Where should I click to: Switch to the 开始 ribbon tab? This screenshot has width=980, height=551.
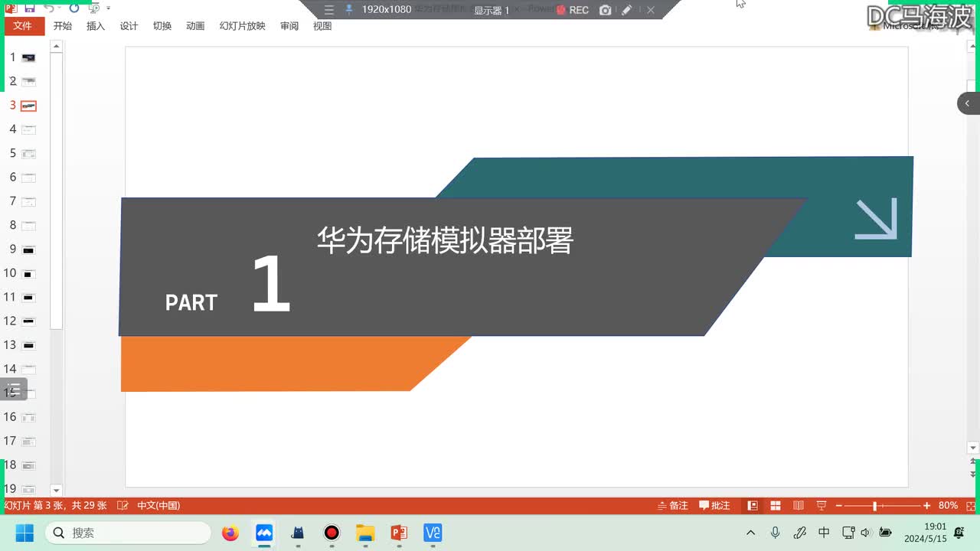(62, 26)
